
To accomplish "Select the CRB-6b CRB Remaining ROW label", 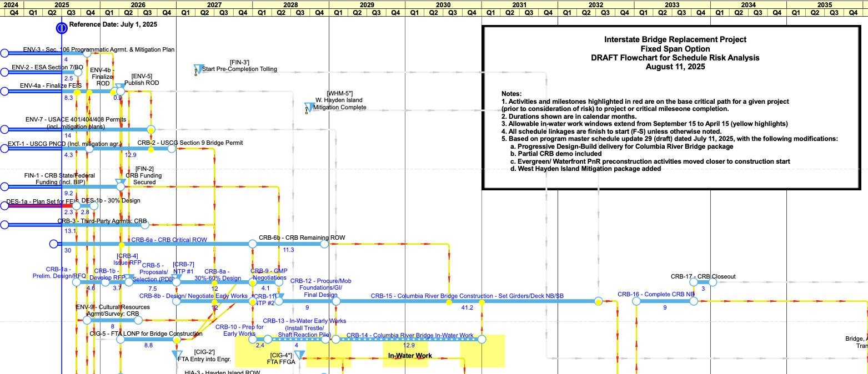I will click(x=302, y=237).
